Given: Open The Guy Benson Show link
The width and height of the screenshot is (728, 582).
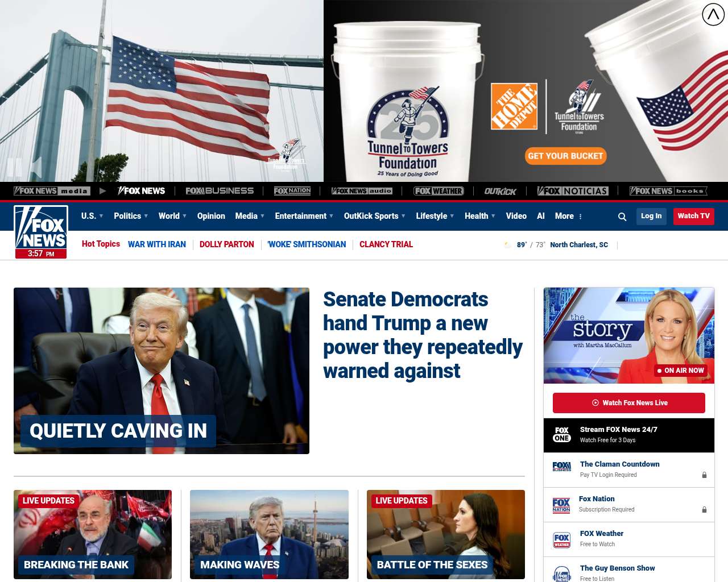Looking at the screenshot, I should 618,568.
